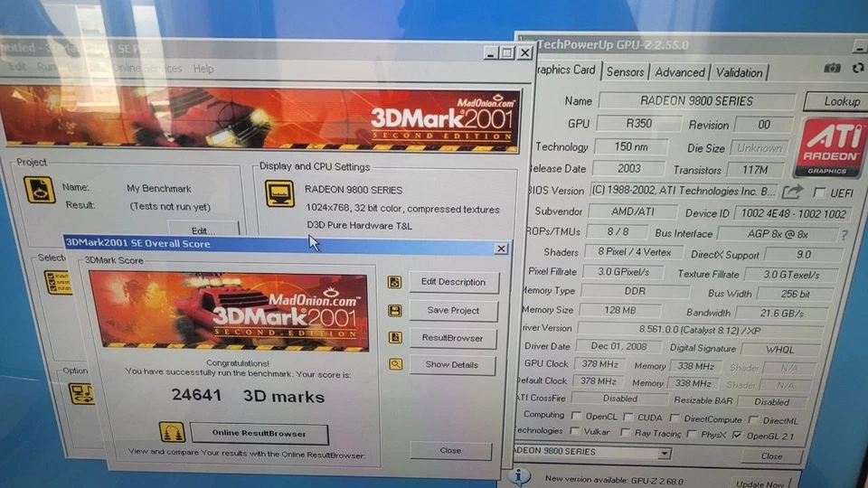Click the GPU name field RADEON 9800 SERIES
This screenshot has height=488, width=868.
tap(696, 101)
